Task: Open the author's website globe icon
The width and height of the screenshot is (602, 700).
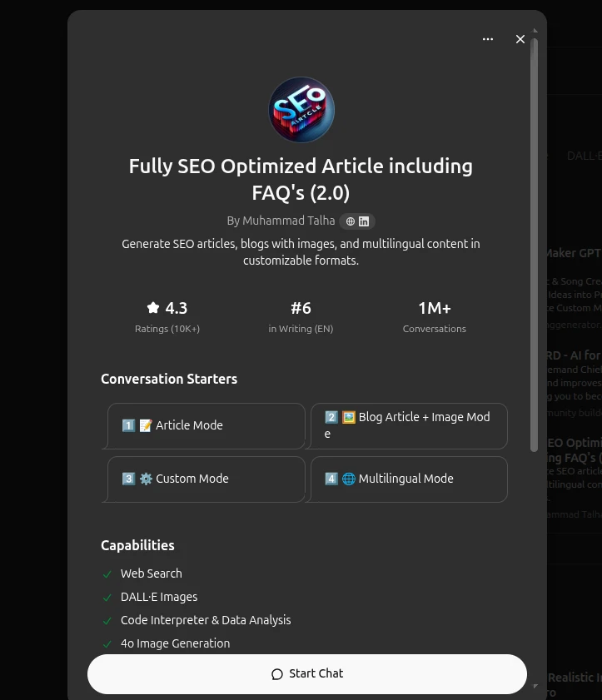Action: 351,221
